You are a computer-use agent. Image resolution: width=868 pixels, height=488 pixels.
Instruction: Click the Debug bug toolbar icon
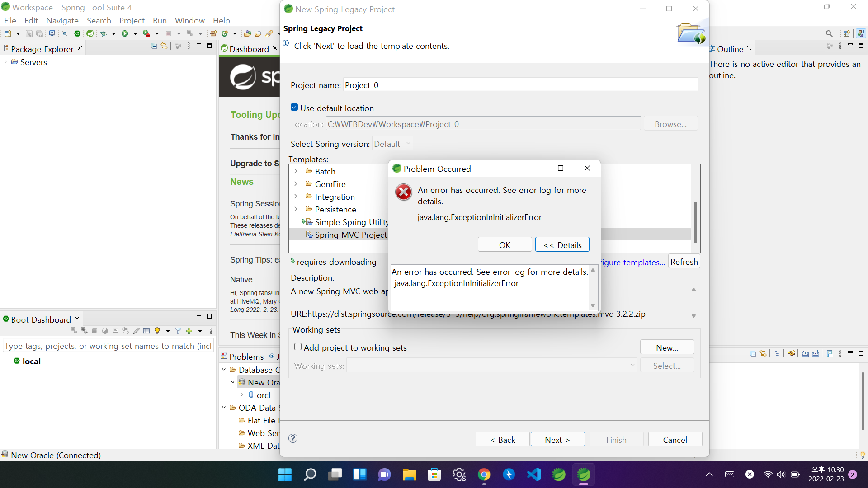pos(104,33)
